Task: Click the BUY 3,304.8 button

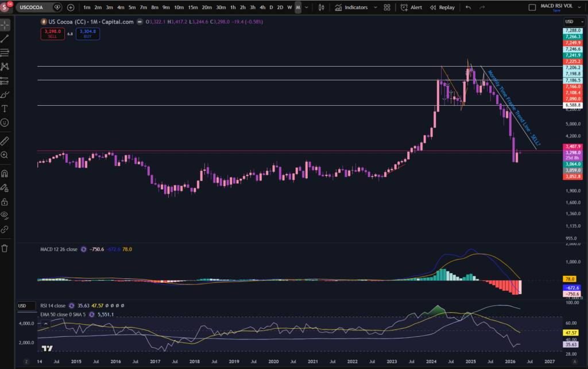Action: click(x=88, y=34)
